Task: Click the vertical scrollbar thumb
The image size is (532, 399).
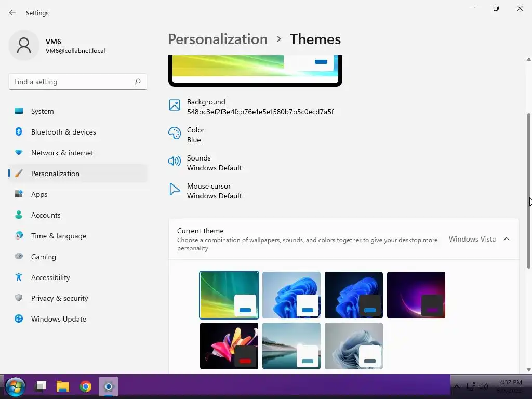Action: tap(528, 191)
